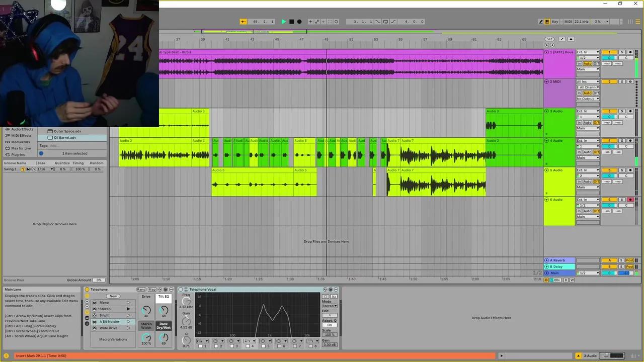This screenshot has width=644, height=362.
Task: Click New macro variation button
Action: coord(113,296)
